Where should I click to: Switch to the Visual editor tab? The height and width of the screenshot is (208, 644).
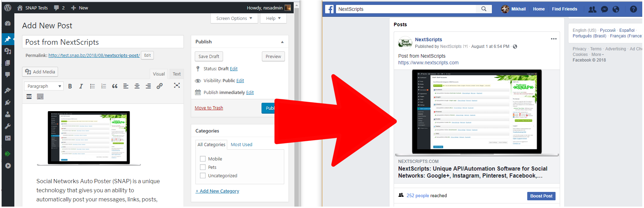point(159,74)
